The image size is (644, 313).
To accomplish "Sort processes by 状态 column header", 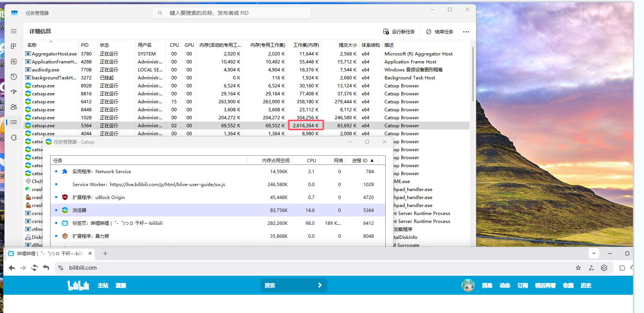I will [116, 45].
